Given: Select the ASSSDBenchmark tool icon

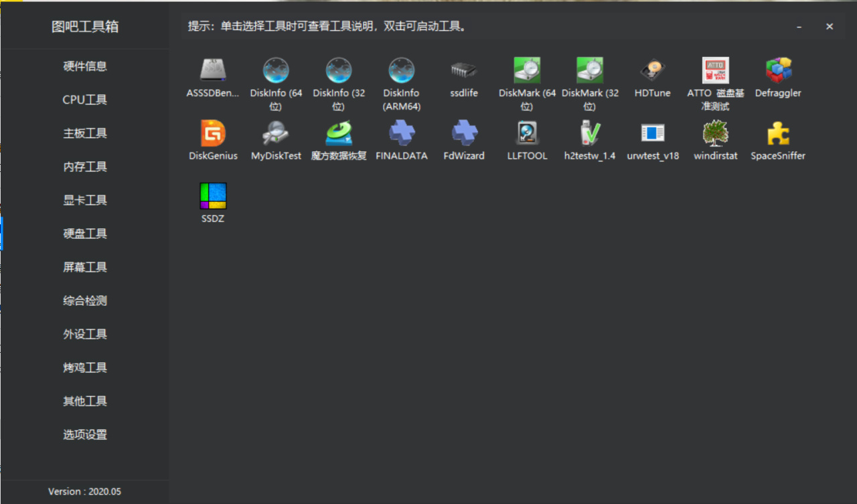Looking at the screenshot, I should pos(213,70).
